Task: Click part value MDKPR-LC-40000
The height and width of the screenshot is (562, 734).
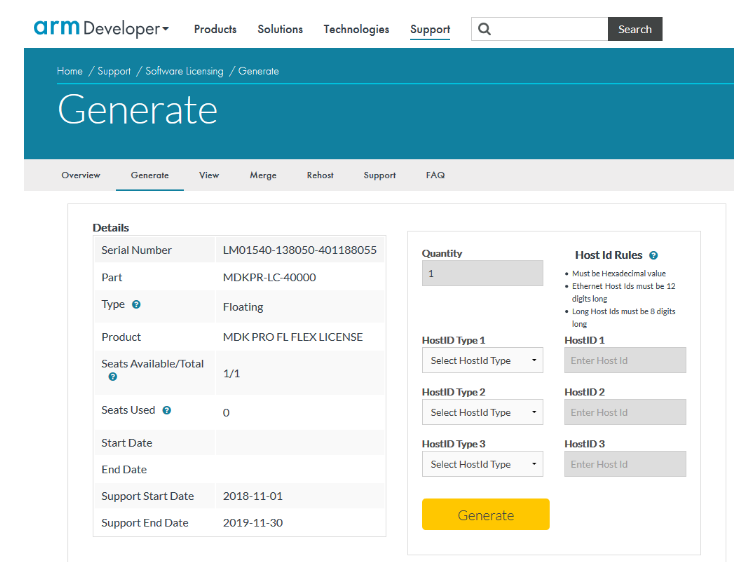Action: pos(269,277)
